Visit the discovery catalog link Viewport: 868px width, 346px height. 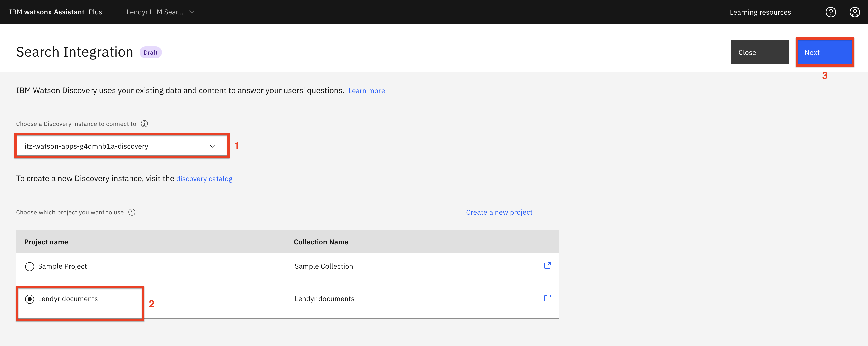204,179
